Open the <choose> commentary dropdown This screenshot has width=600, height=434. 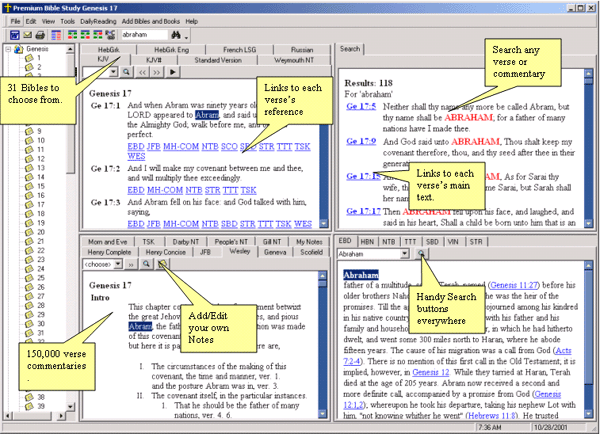[x=119, y=266]
